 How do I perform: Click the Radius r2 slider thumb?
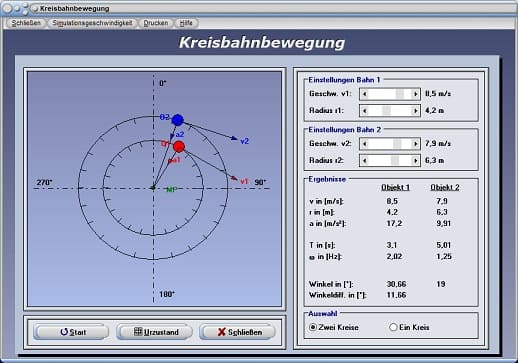point(395,161)
